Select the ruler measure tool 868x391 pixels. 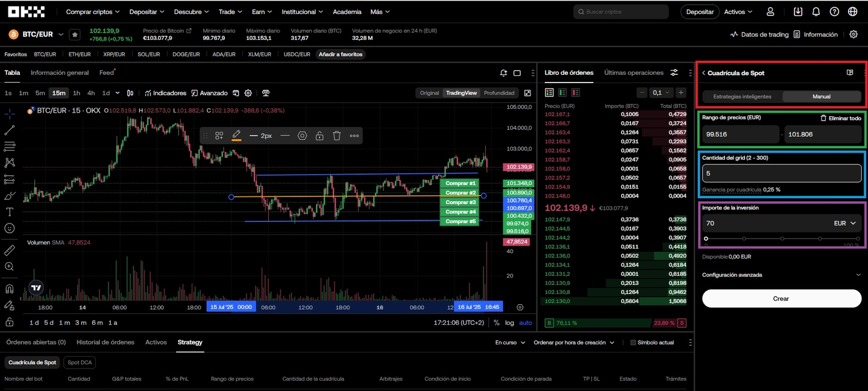click(x=10, y=250)
